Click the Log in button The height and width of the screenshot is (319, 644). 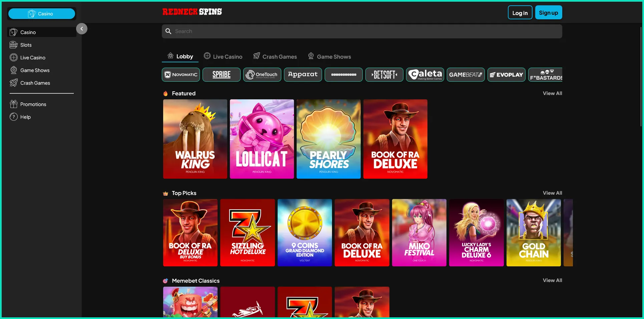tap(520, 13)
